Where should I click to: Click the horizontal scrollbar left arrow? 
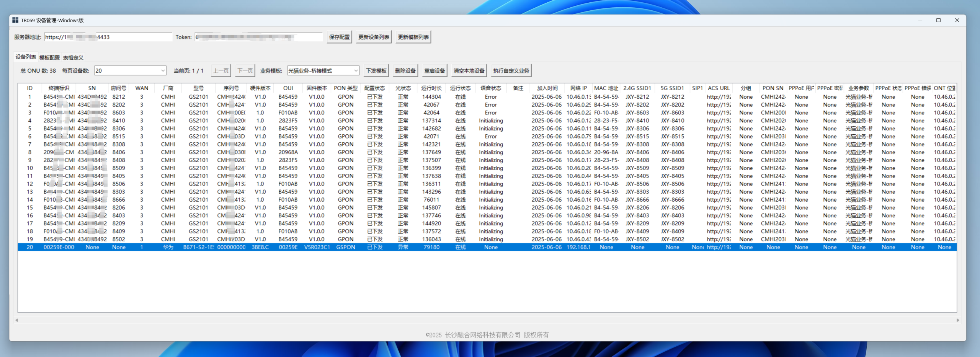(x=16, y=320)
